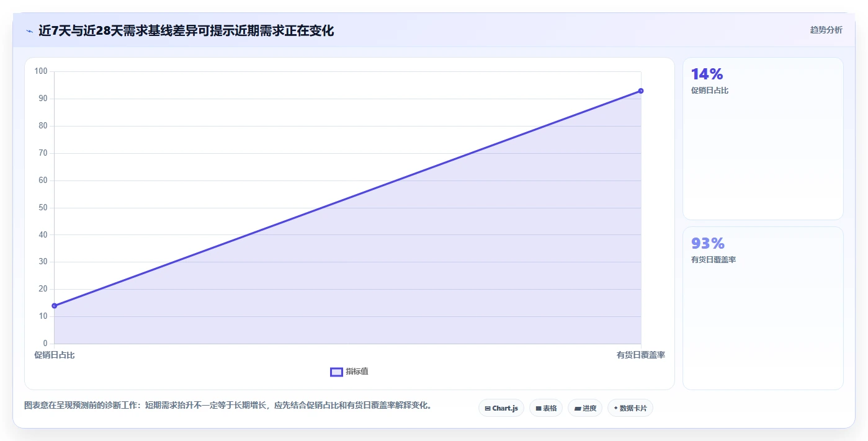
Task: Click the icon on the 表格 chip
Action: [x=539, y=408]
